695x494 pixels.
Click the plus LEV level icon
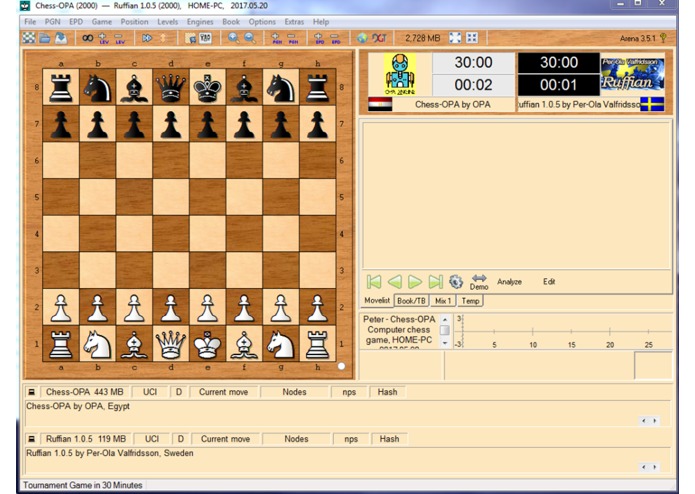[103, 39]
